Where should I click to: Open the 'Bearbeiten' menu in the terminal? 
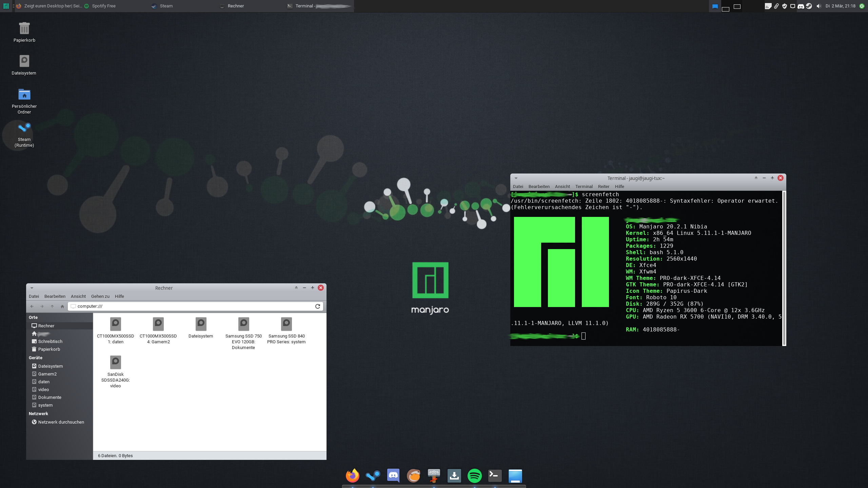(x=539, y=186)
